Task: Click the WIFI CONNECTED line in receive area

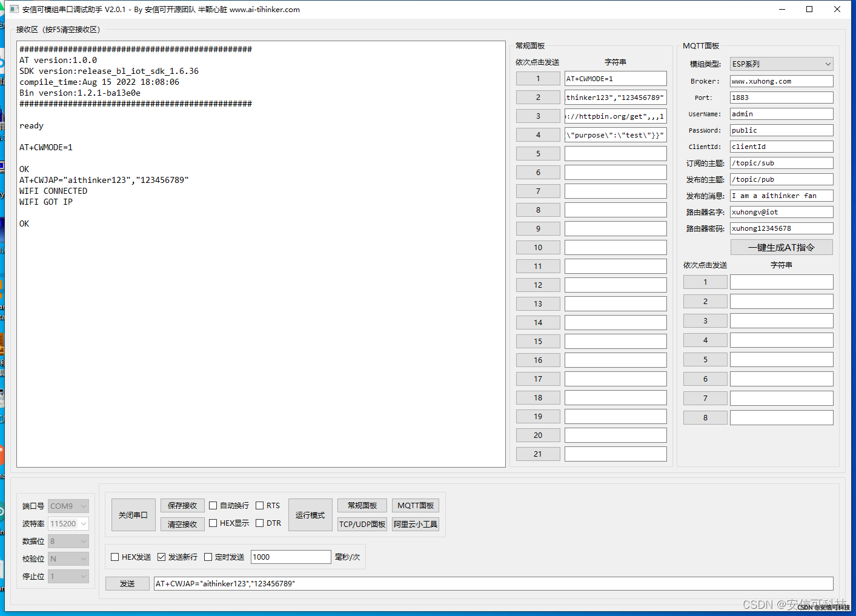Action: pos(53,191)
